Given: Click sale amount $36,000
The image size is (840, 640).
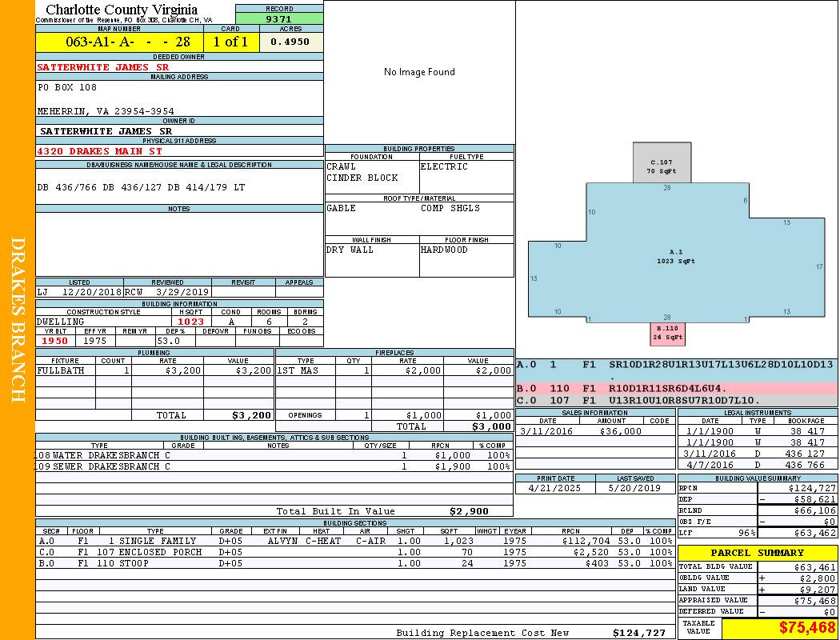Looking at the screenshot, I should point(620,432).
